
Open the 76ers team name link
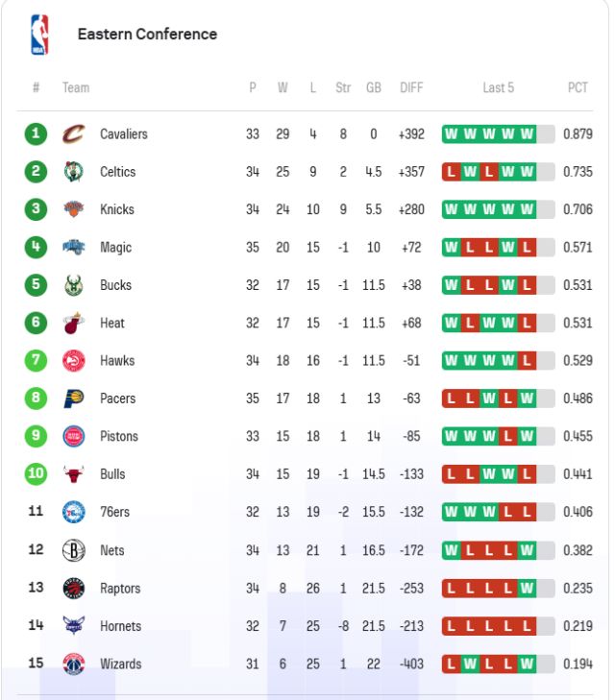114,513
